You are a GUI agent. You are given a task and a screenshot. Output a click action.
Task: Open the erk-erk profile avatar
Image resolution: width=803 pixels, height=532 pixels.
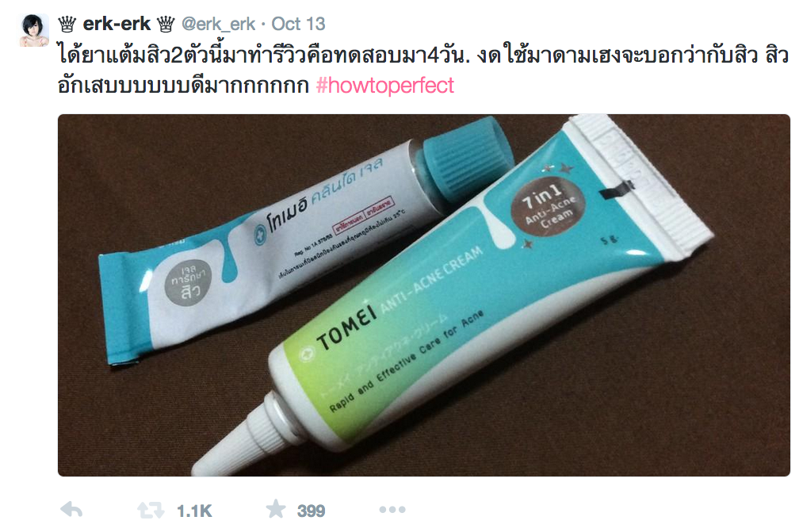click(34, 30)
